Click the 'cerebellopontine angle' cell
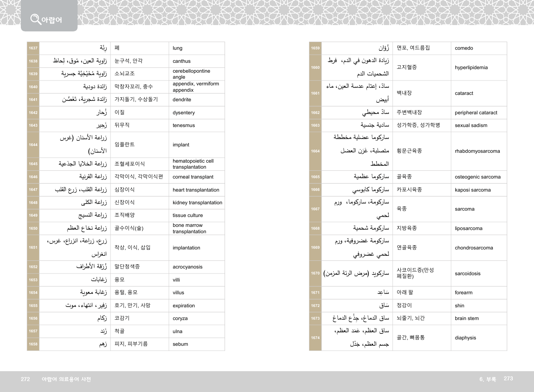Screen dimensions: 534x392 [191, 74]
